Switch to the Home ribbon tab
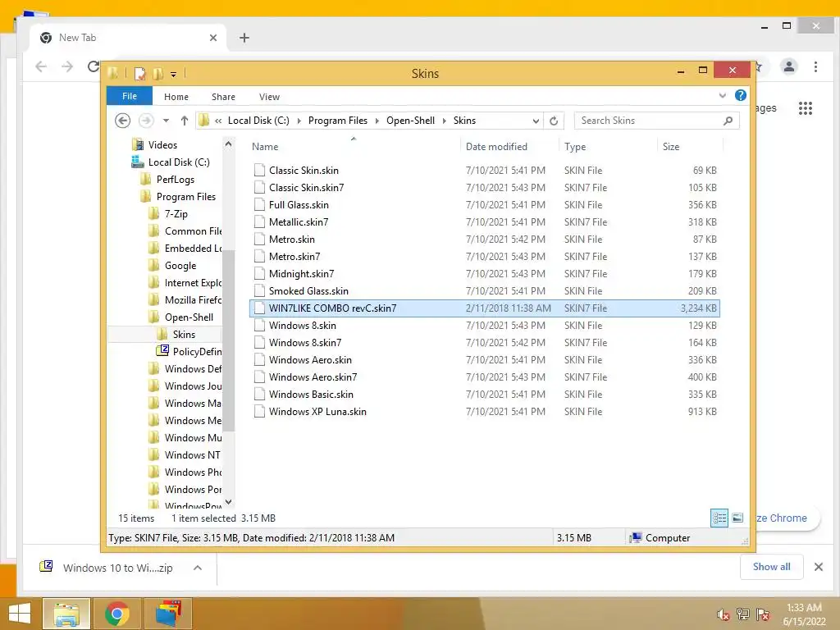 click(176, 97)
